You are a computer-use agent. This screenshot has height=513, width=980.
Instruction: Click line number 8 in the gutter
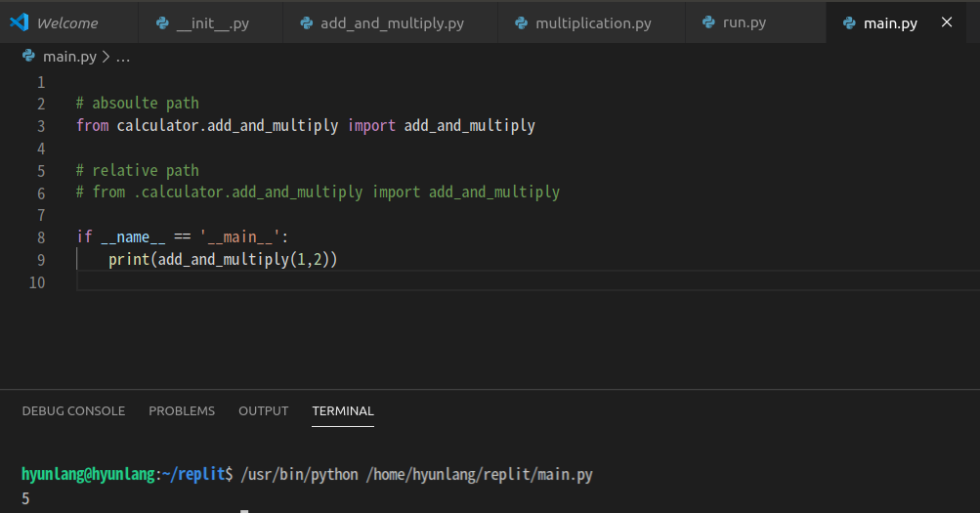(41, 237)
